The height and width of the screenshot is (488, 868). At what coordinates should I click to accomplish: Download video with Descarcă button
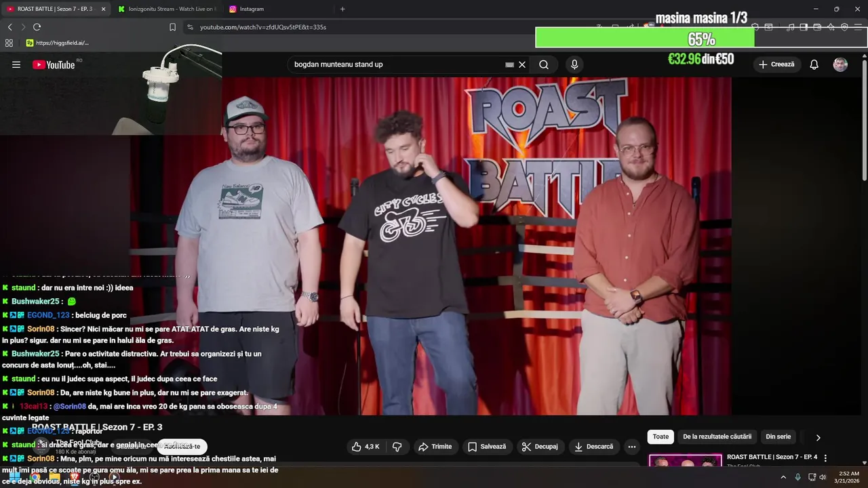point(593,447)
